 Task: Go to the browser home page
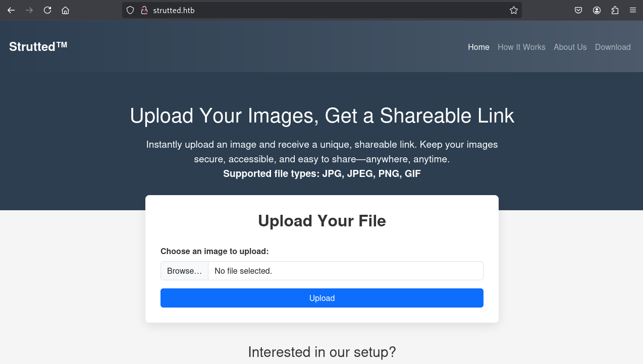coord(65,10)
